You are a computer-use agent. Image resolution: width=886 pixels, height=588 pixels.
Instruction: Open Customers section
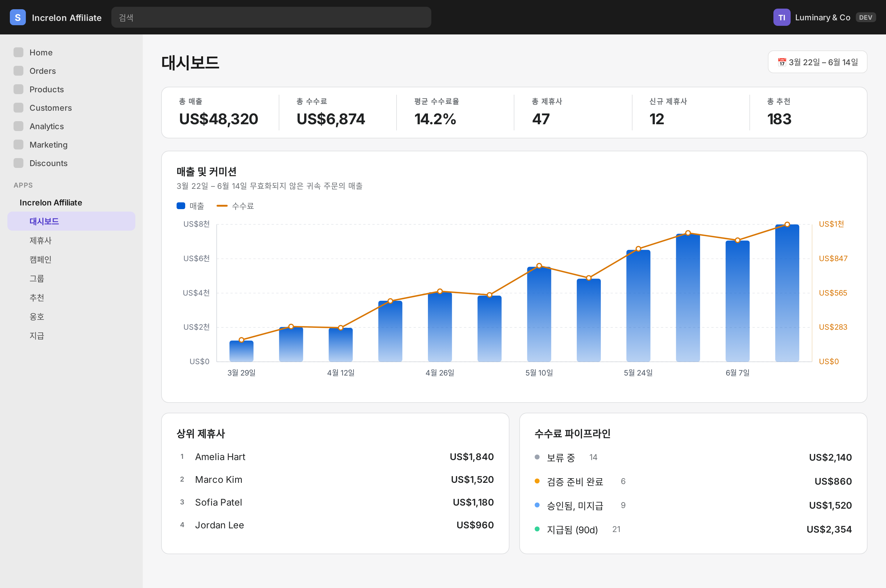point(71,107)
